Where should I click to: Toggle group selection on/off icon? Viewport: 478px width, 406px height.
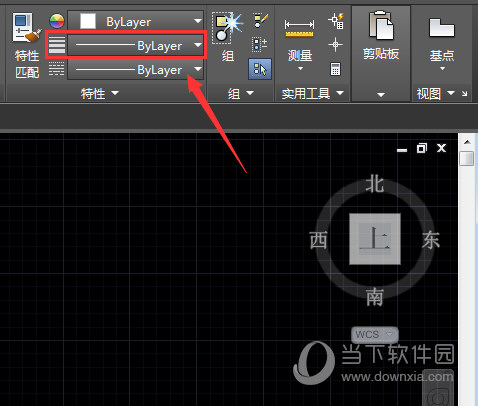tap(260, 69)
